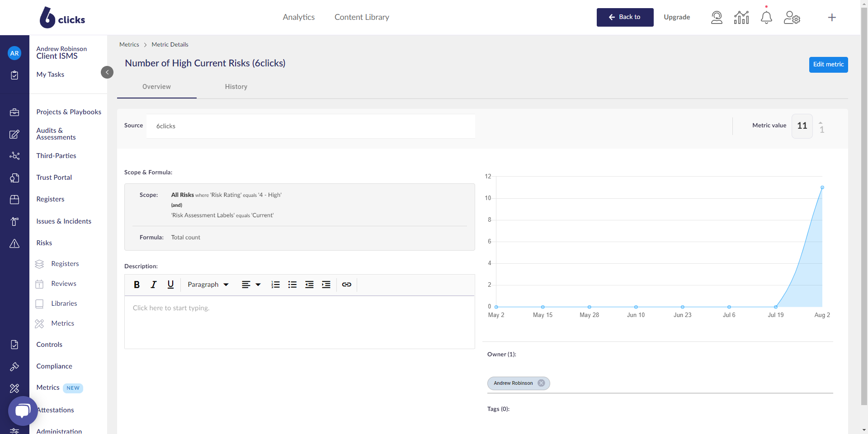This screenshot has height=434, width=868.
Task: Toggle underline text formatting
Action: 170,285
